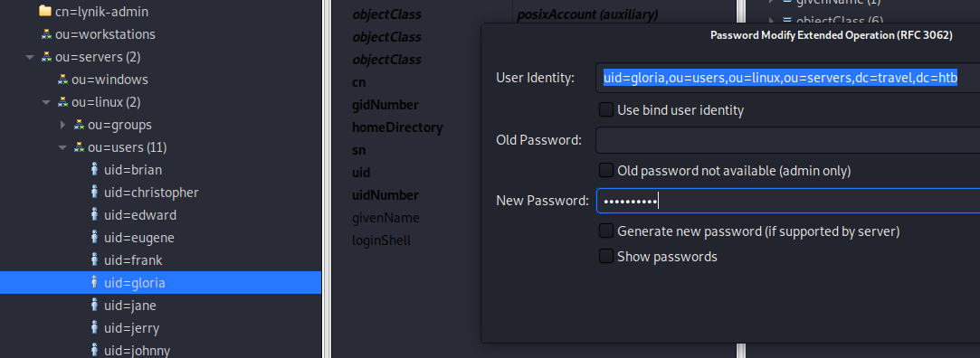
Task: Collapse the ou=servers tree node
Action: point(29,57)
